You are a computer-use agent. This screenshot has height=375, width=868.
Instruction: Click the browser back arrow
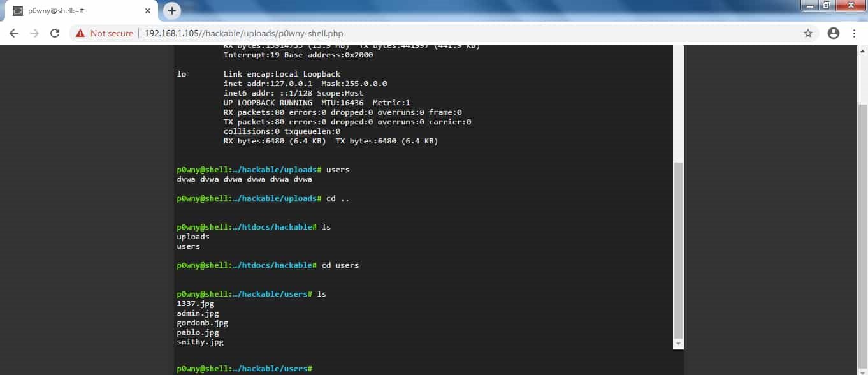(x=14, y=33)
